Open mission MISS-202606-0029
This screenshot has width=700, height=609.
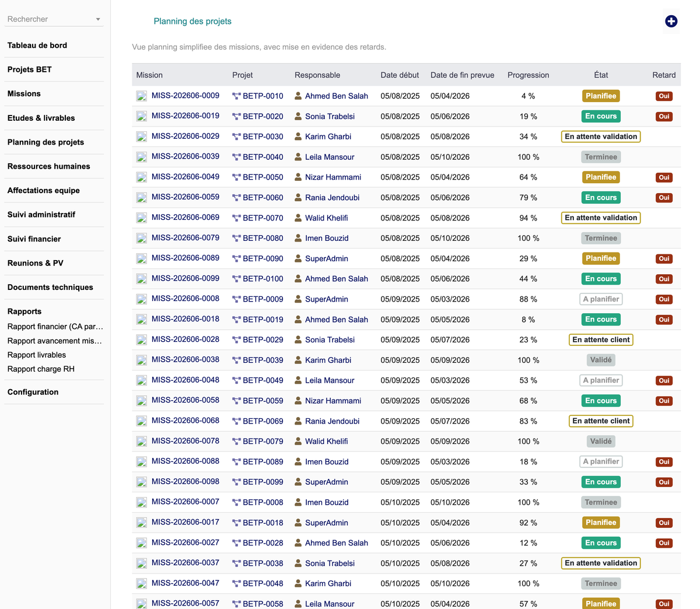coord(185,136)
